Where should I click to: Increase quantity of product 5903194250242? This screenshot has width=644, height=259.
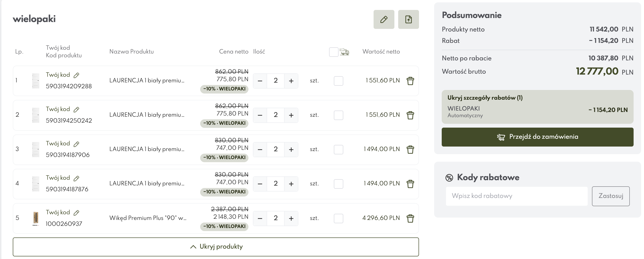coord(291,115)
